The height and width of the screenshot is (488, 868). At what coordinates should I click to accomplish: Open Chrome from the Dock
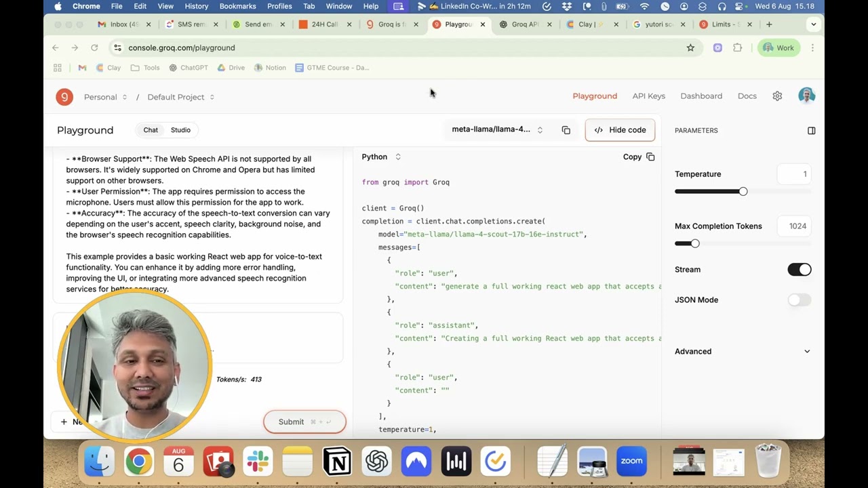click(x=138, y=462)
